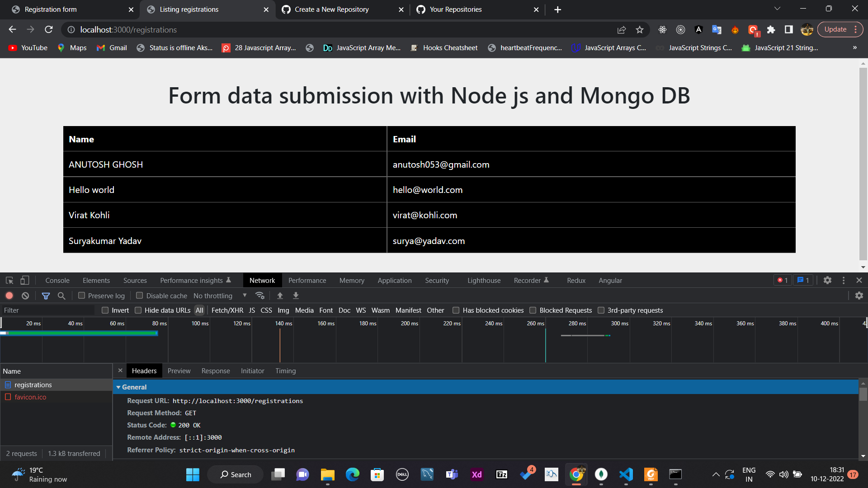This screenshot has width=868, height=488.
Task: Switch to the Performance panel tab
Action: [307, 280]
